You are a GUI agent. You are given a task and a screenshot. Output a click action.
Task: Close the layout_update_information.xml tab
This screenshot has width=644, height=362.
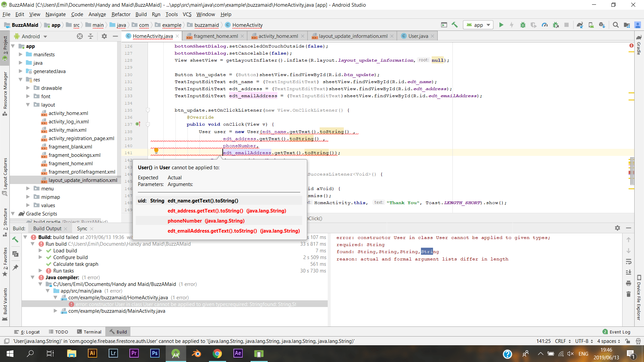tap(392, 36)
